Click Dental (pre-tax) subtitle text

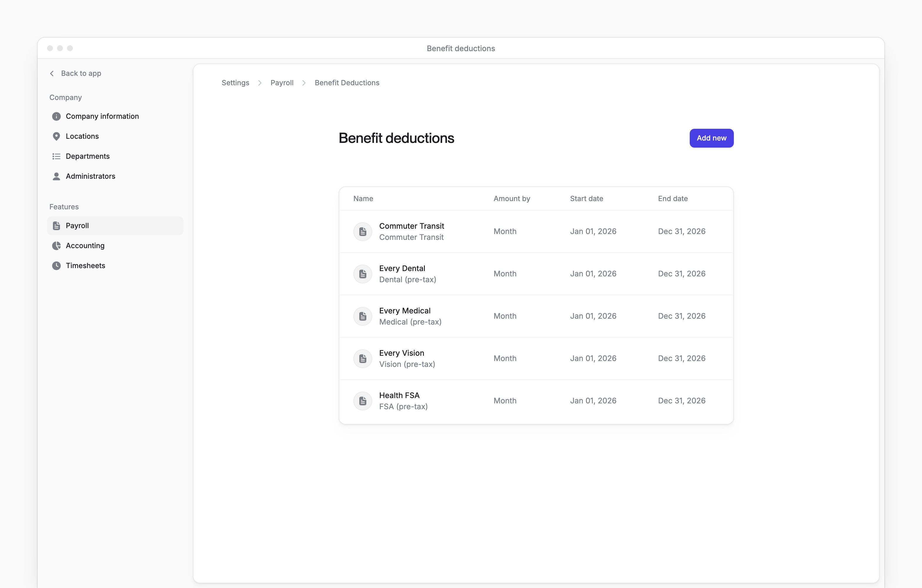pyautogui.click(x=408, y=280)
